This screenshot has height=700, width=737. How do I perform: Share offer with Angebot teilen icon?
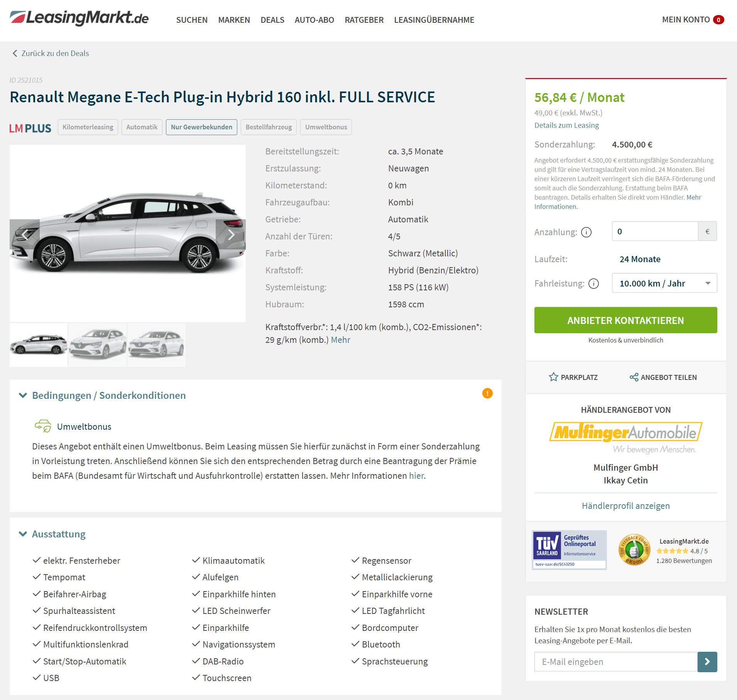point(634,377)
